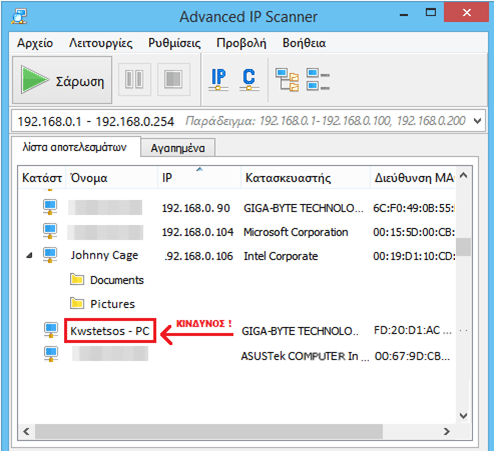Switch to the Αγαπημένα tab
Viewport: 494px width, 451px height.
(x=178, y=148)
